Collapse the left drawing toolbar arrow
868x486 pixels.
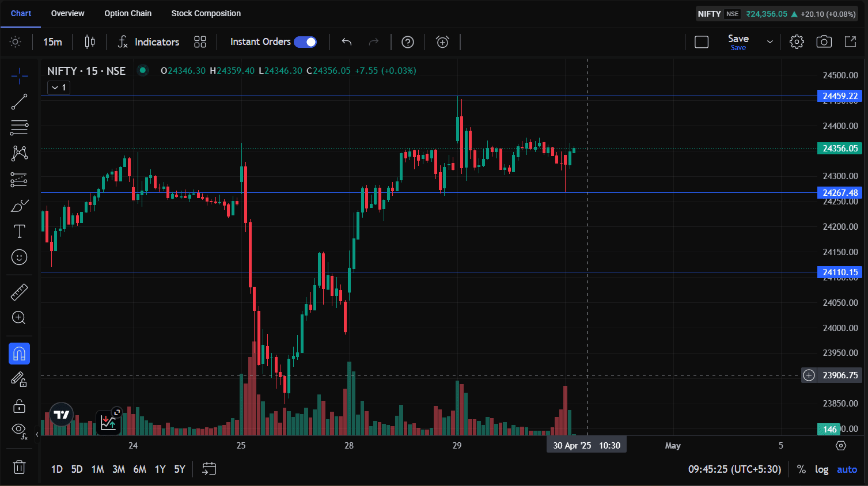tap(37, 435)
